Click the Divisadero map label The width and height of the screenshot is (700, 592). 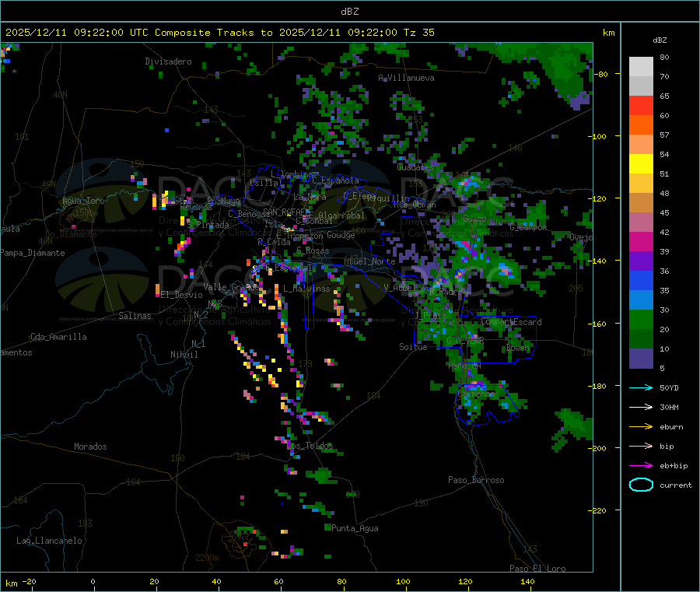(x=168, y=61)
